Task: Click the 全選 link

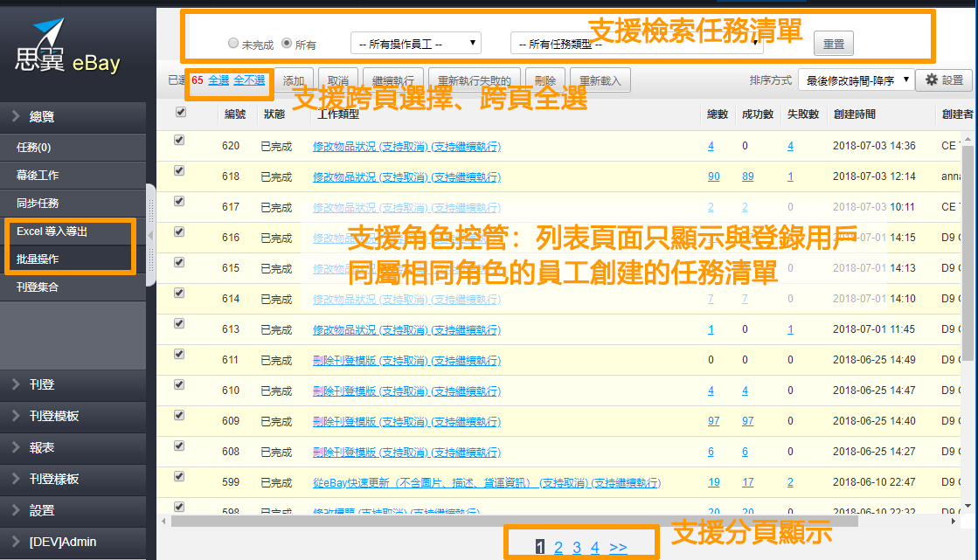Action: pyautogui.click(x=218, y=80)
